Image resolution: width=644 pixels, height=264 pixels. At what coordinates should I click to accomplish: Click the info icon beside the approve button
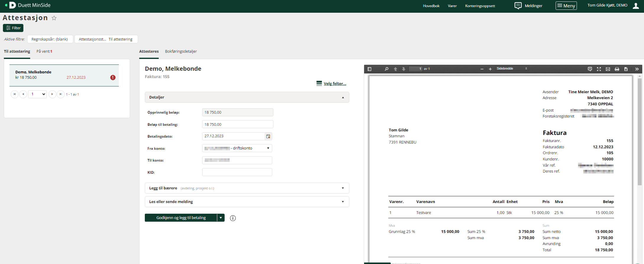(x=233, y=218)
